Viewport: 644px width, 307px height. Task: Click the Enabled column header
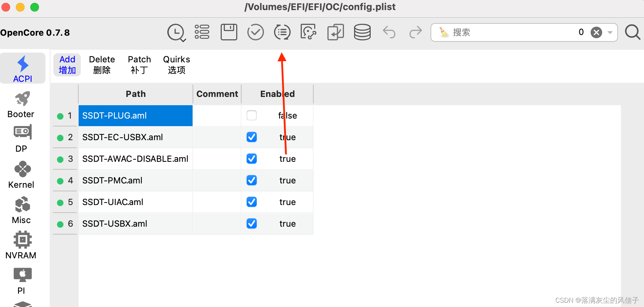(277, 94)
